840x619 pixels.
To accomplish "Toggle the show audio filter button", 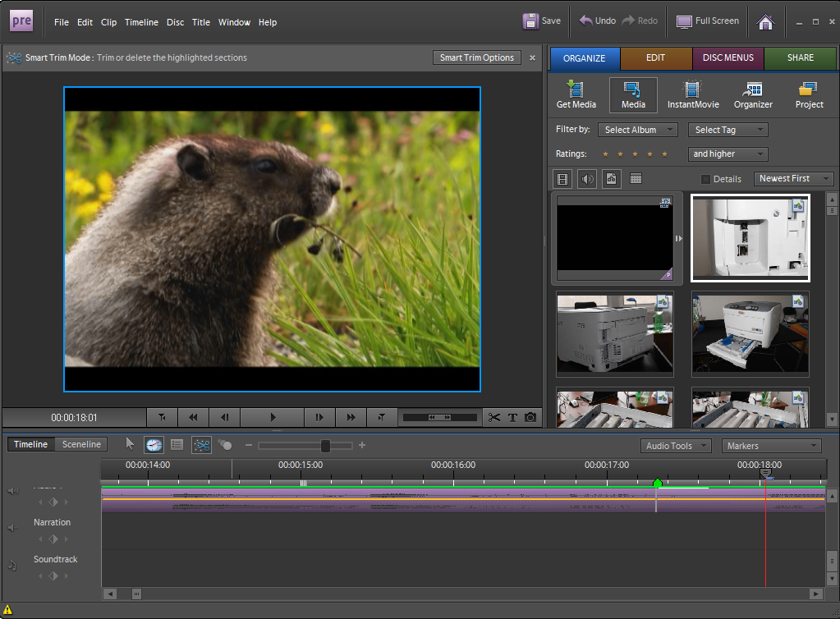I will 587,178.
